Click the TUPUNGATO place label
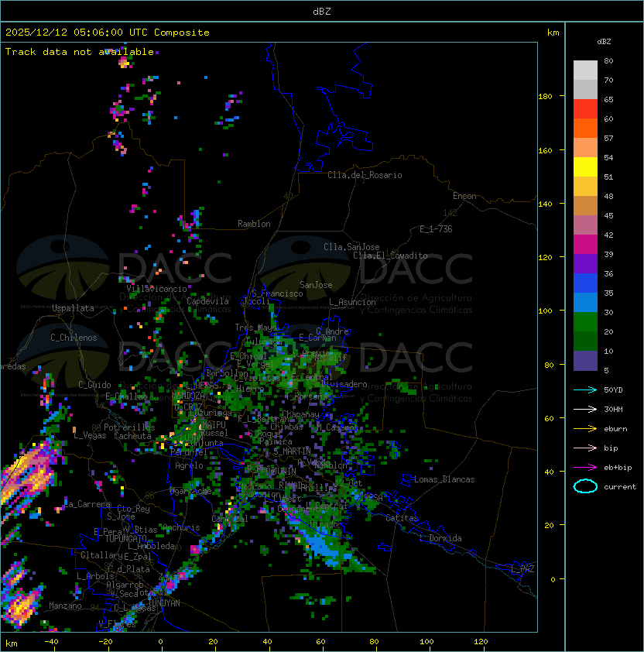 [x=125, y=538]
